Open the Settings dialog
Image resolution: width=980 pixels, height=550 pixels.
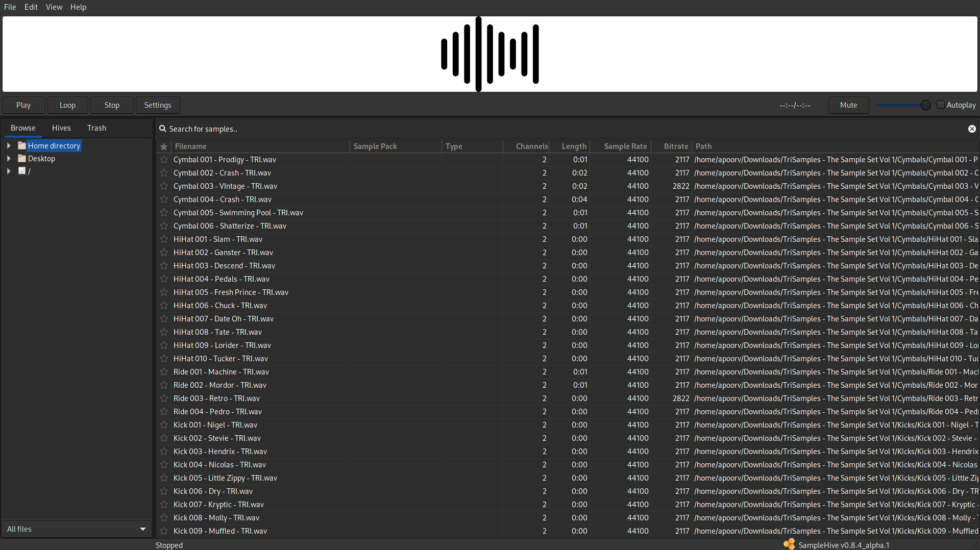(157, 105)
